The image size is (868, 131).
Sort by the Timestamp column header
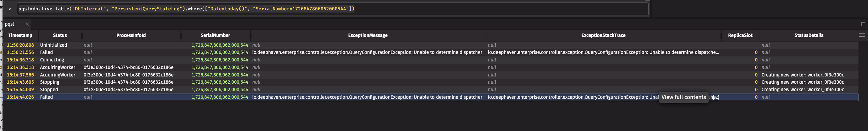[20, 35]
